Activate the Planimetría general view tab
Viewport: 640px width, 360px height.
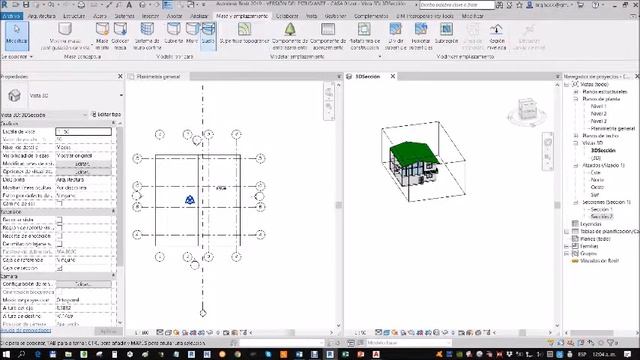(158, 76)
